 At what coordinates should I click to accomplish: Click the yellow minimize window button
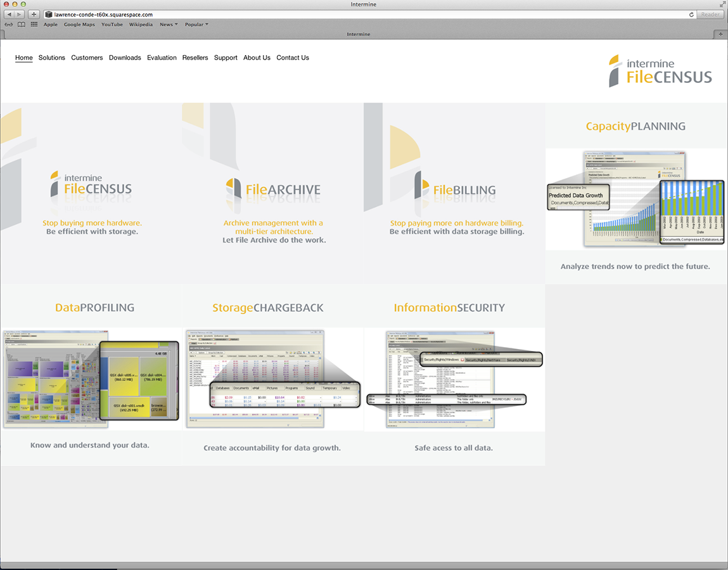(x=15, y=4)
